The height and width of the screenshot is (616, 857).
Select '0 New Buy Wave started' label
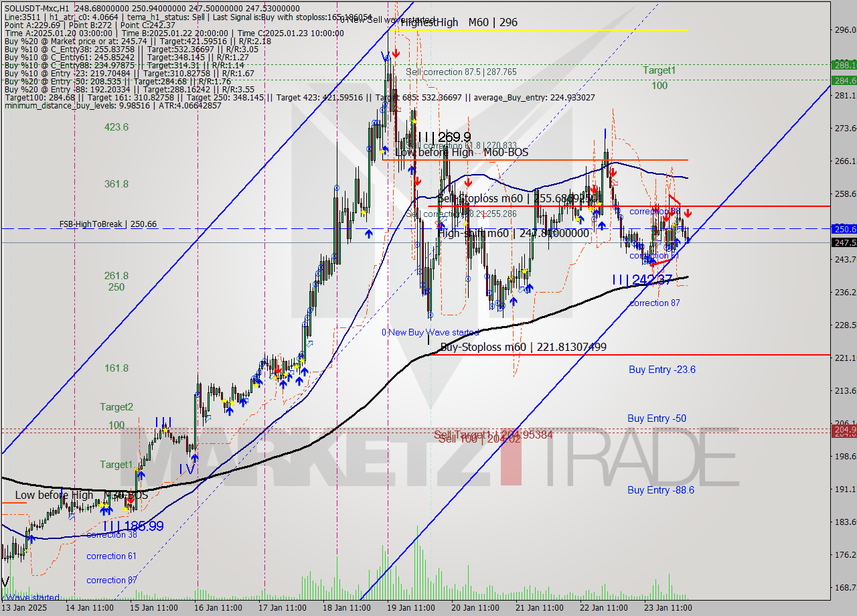coord(430,332)
